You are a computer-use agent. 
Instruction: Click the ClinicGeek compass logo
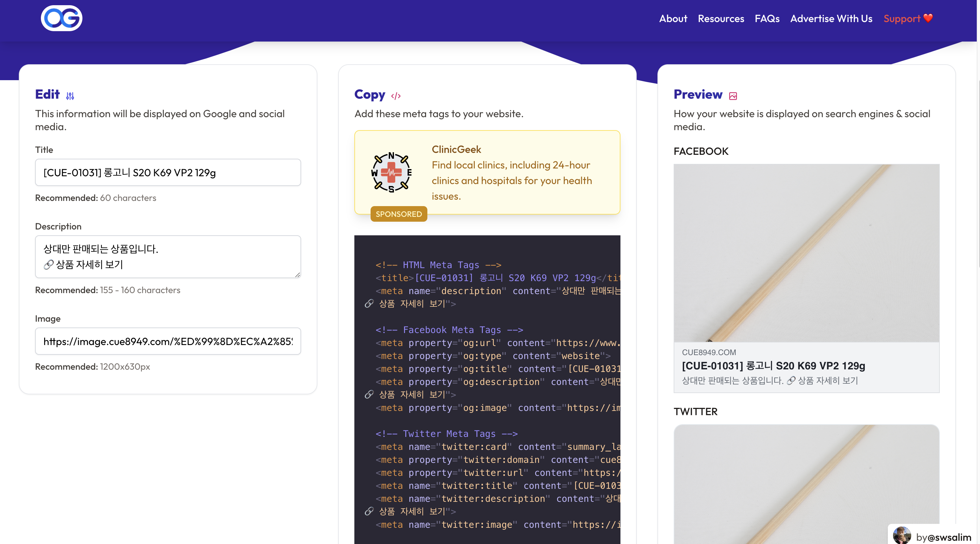(391, 172)
